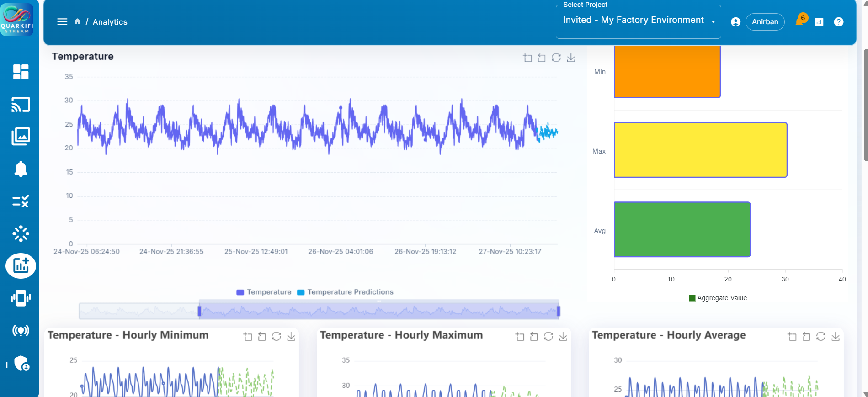Expand the hamburger navigation menu
The height and width of the screenshot is (397, 868).
tap(62, 21)
